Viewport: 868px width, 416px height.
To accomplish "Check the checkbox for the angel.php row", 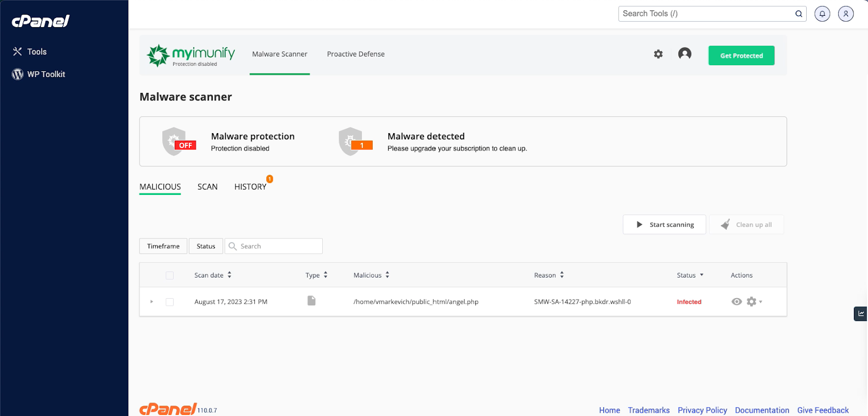I will pyautogui.click(x=170, y=302).
